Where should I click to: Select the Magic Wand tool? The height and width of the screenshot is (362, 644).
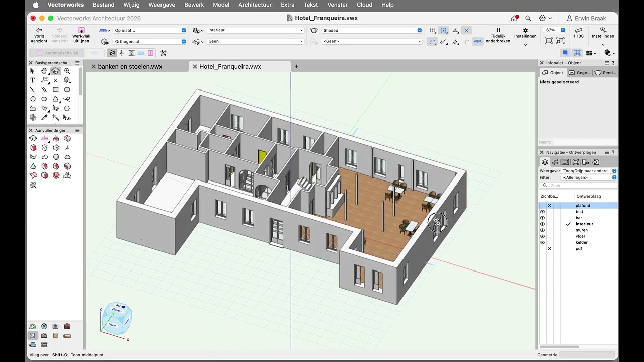point(56,117)
